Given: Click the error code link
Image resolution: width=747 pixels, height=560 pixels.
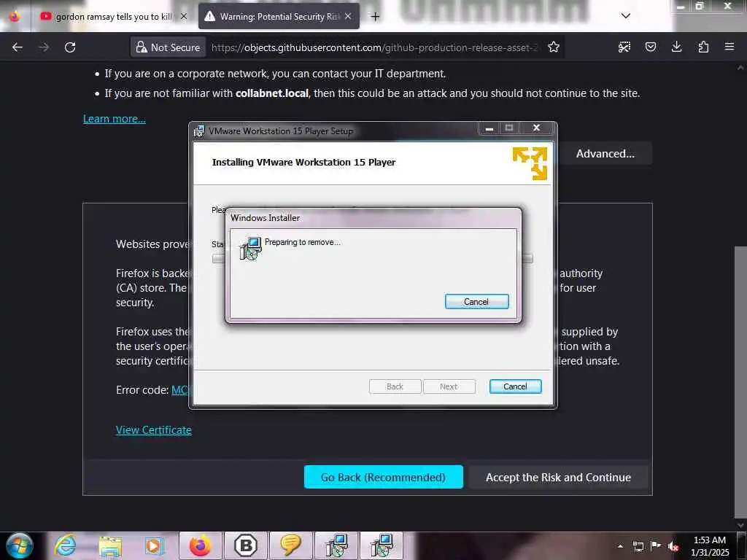Looking at the screenshot, I should point(180,390).
